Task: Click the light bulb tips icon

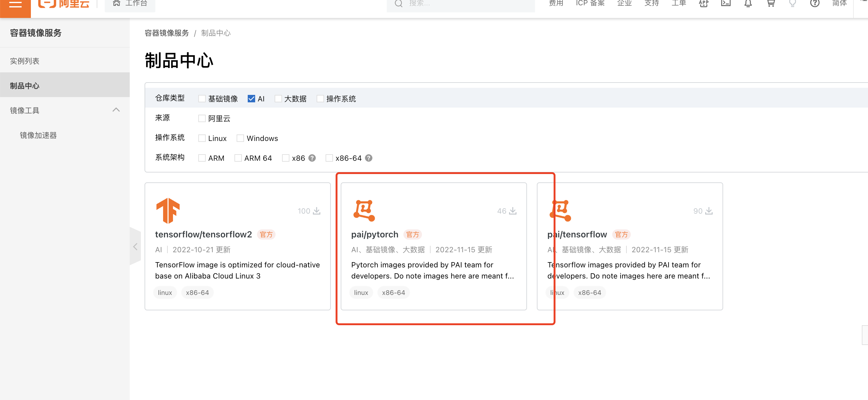Action: (793, 4)
